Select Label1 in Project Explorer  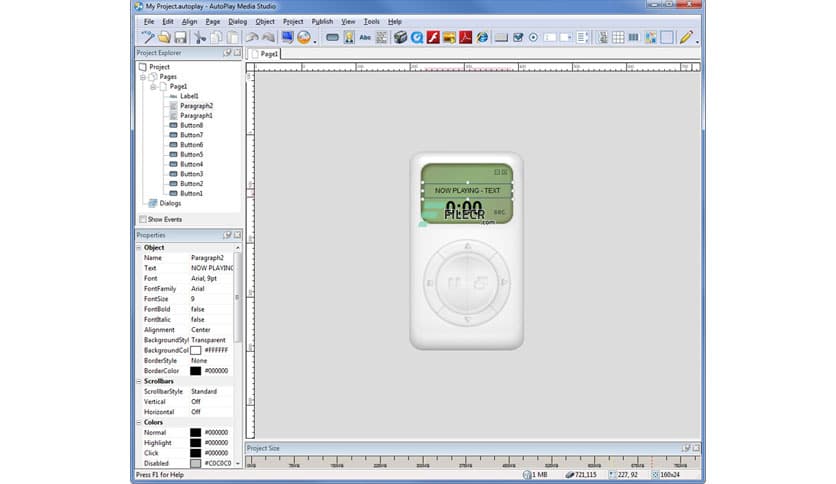[189, 96]
